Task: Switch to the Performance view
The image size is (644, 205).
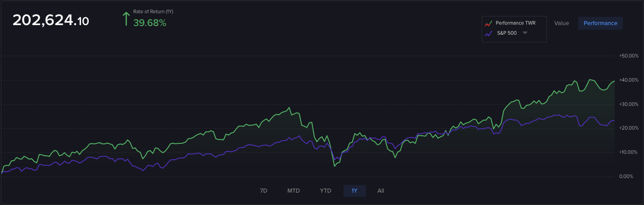Action: point(600,23)
